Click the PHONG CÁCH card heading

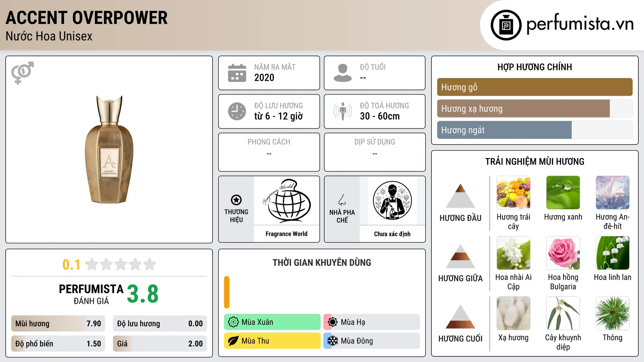(269, 142)
